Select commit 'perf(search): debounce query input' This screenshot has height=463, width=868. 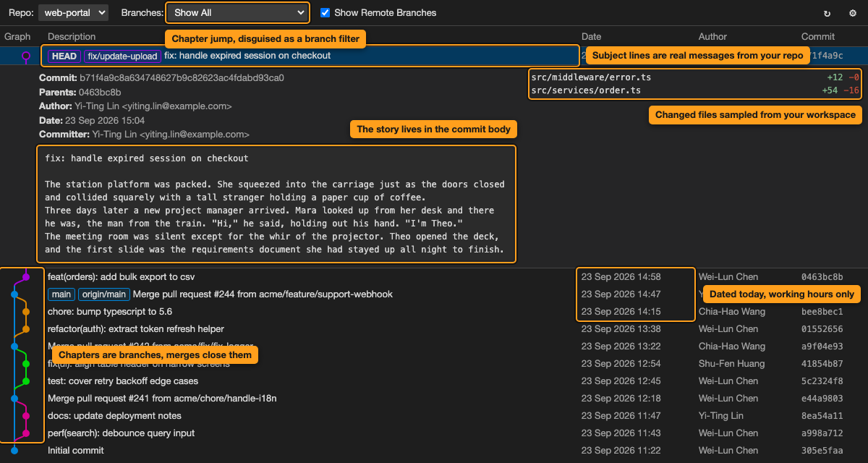121,433
